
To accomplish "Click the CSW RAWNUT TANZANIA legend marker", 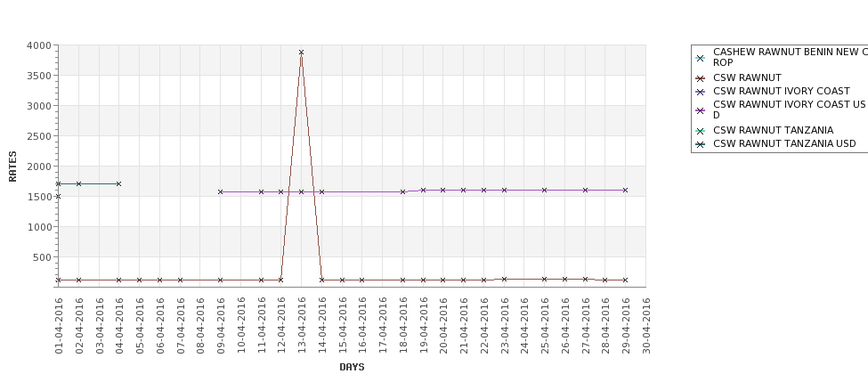I will pyautogui.click(x=701, y=131).
